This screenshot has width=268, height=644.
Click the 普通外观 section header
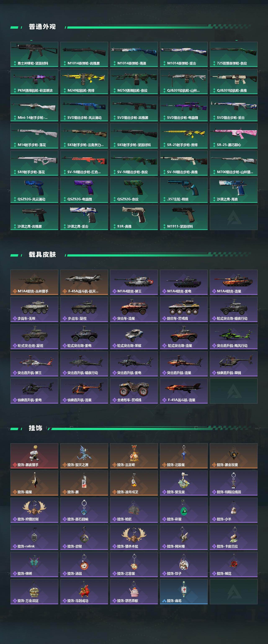point(42,27)
